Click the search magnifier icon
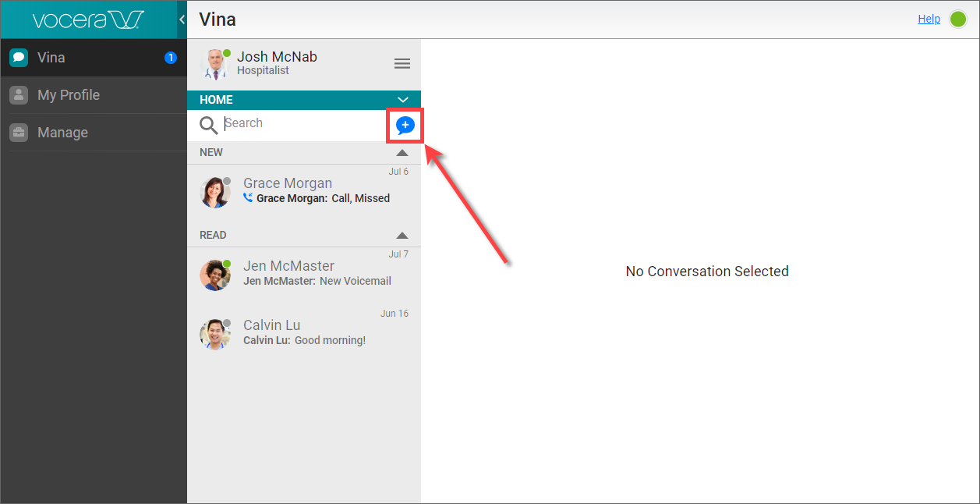The height and width of the screenshot is (504, 980). [x=208, y=125]
